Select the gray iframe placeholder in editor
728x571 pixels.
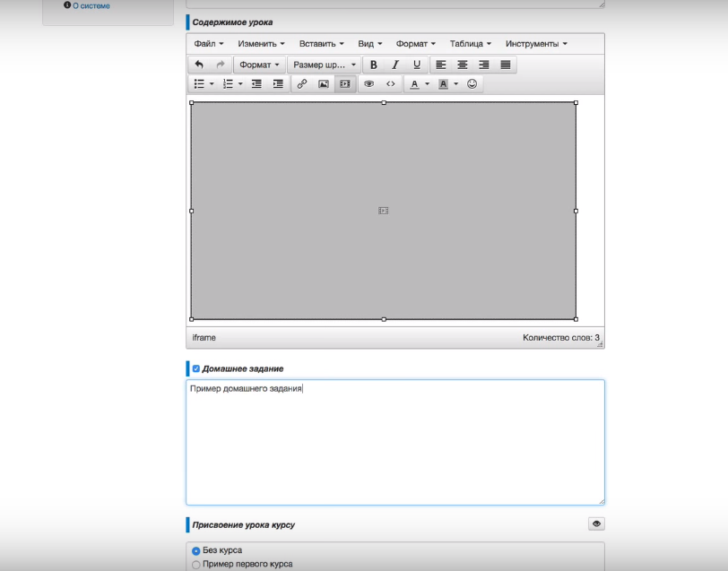384,211
